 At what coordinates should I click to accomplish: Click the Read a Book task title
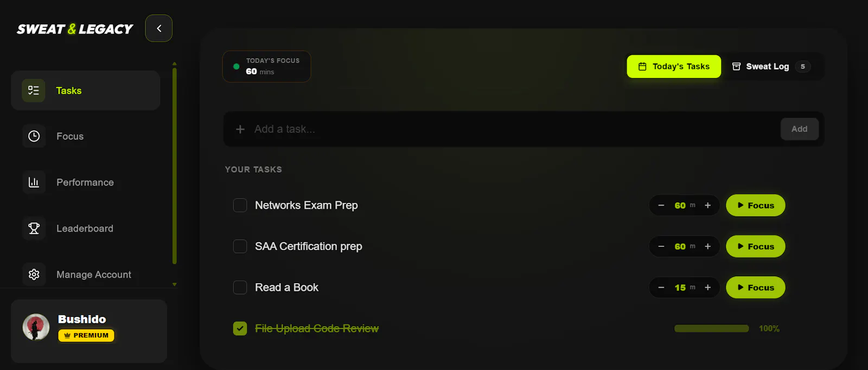tap(286, 288)
